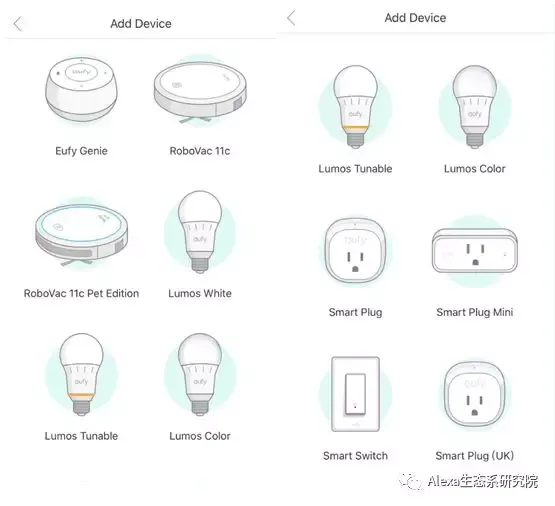Go back from right Add Device screen

291,18
